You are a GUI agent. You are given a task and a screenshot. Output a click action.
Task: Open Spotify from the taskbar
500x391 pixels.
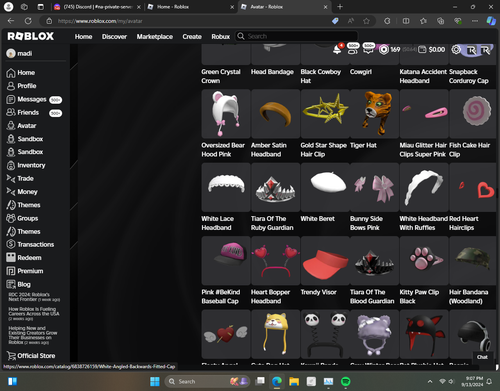coord(346,381)
